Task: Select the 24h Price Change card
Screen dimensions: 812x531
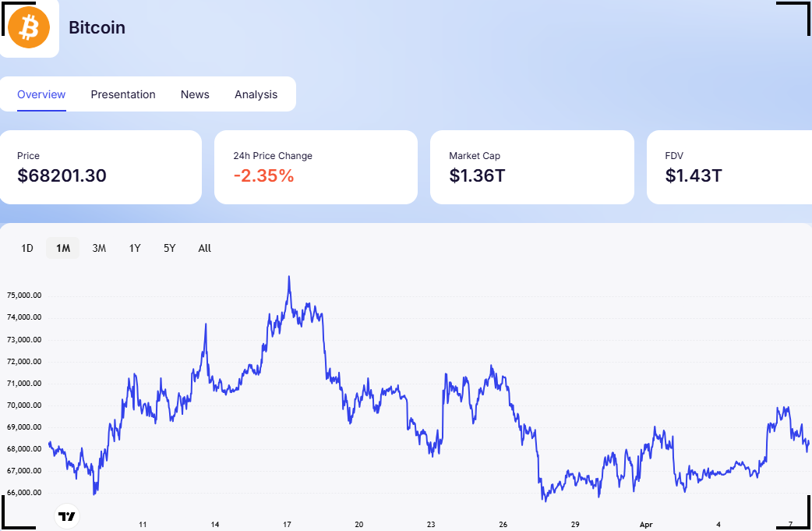Action: pyautogui.click(x=316, y=168)
